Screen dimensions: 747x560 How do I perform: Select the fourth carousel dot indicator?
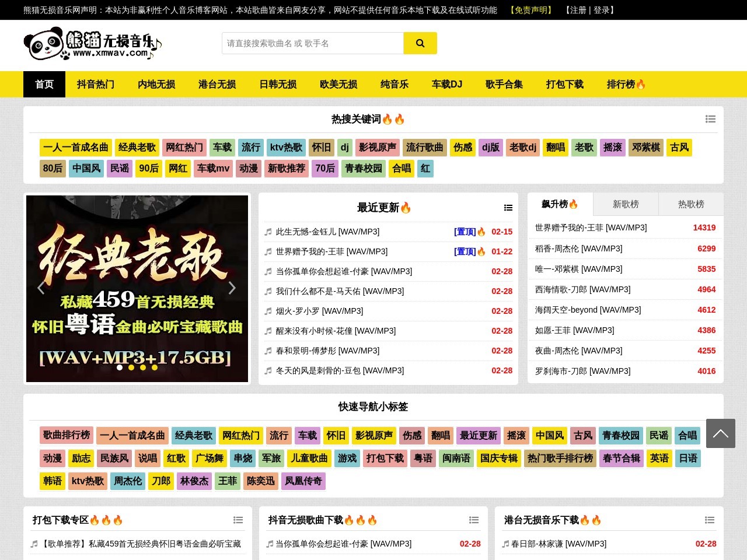coord(155,367)
